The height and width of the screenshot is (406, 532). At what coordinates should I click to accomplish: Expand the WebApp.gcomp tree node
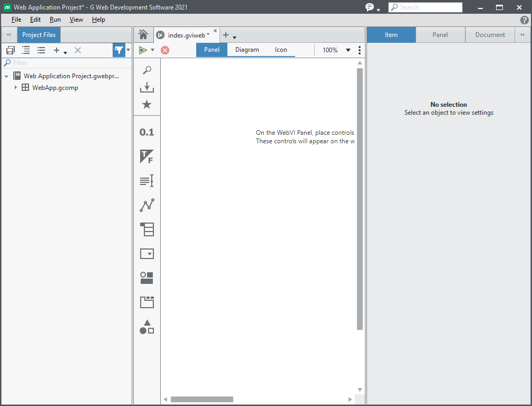16,88
